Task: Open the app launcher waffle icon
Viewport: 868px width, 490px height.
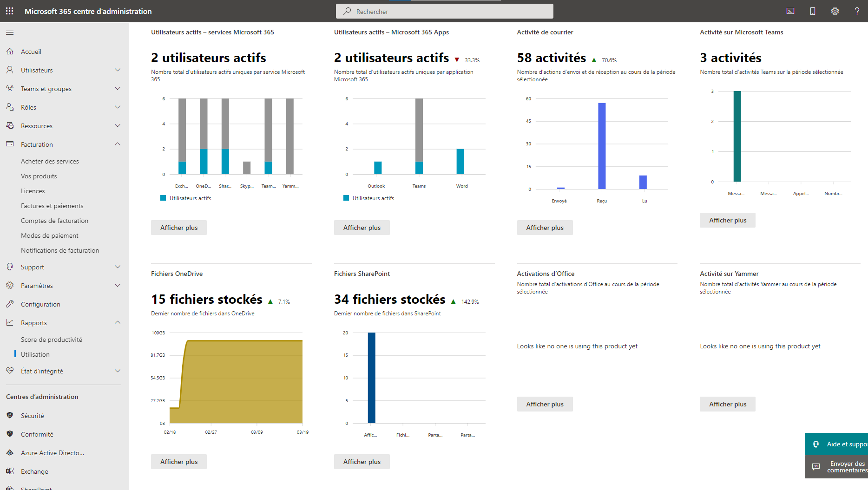Action: click(x=10, y=11)
